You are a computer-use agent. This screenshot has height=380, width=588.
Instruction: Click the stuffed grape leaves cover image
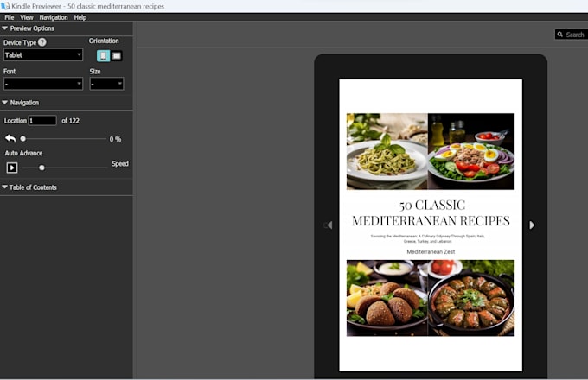click(471, 298)
